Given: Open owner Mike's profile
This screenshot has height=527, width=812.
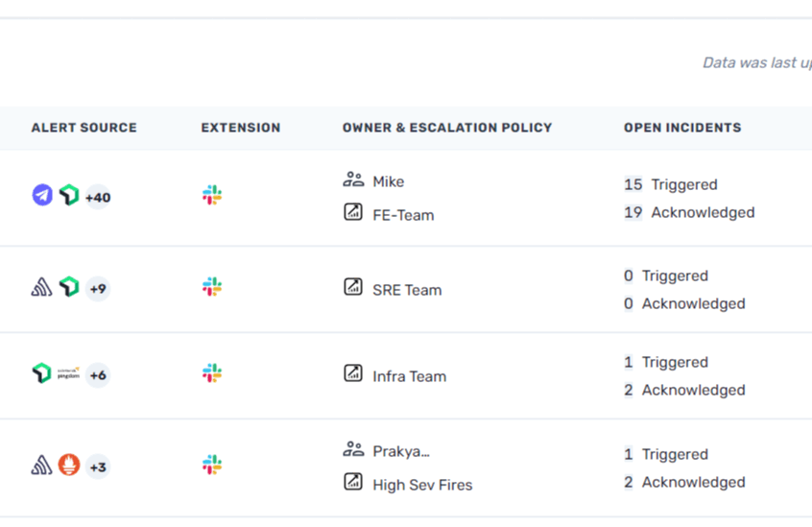Looking at the screenshot, I should coord(388,181).
